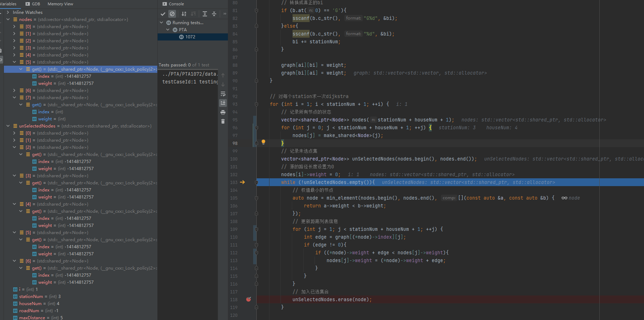The width and height of the screenshot is (644, 320).
Task: Collapse nodes element [7]
Action: tap(14, 98)
